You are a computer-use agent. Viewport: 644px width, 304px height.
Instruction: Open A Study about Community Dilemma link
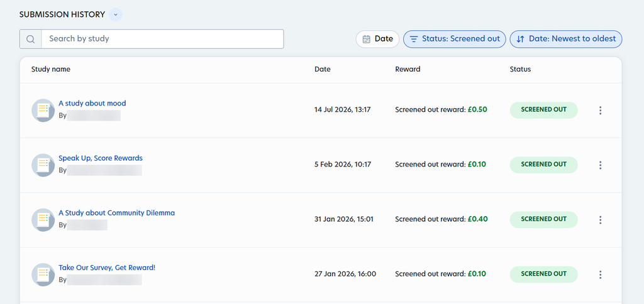click(x=116, y=213)
